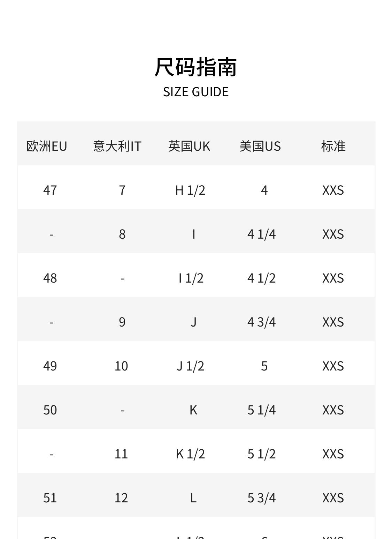Select IT size 9 cell
Image resolution: width=392 pixels, height=539 pixels.
(122, 322)
